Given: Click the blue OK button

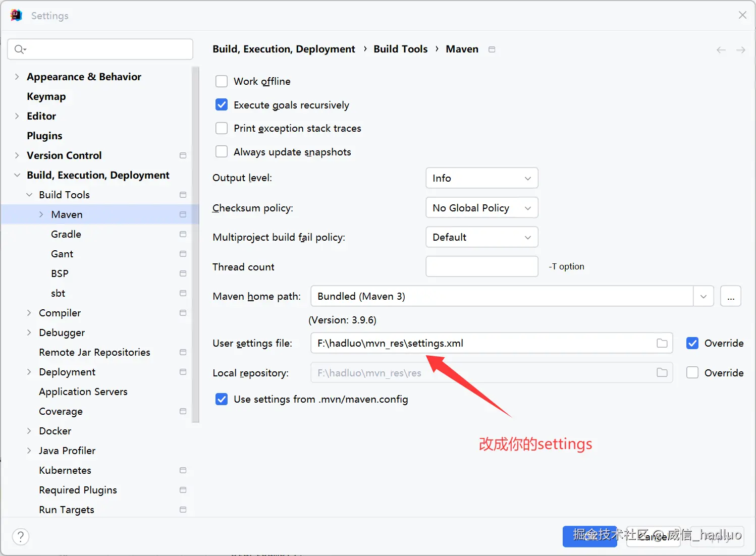Looking at the screenshot, I should tap(590, 536).
